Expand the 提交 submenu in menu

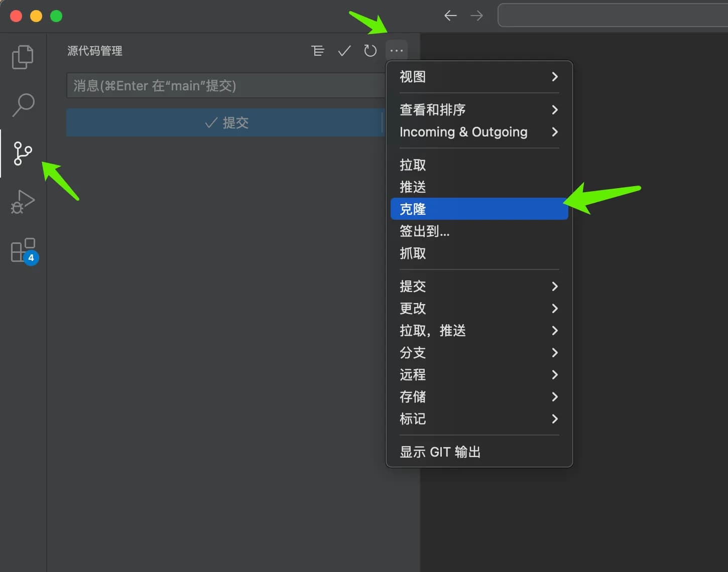(479, 287)
